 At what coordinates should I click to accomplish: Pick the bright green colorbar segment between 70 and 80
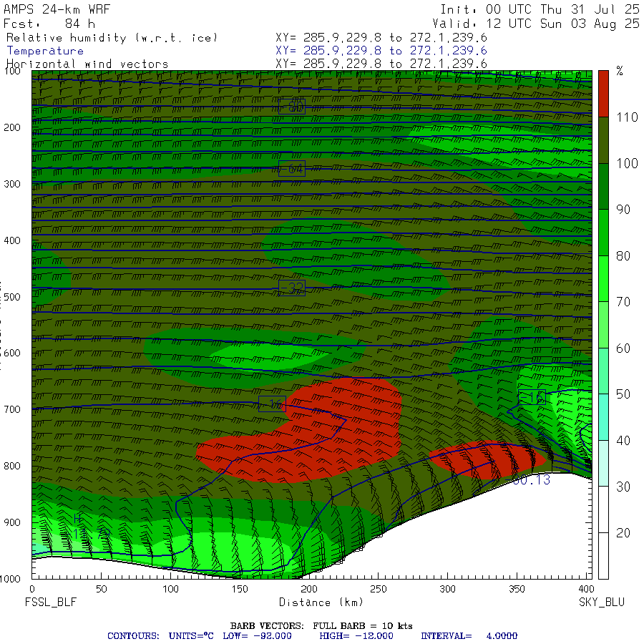pyautogui.click(x=603, y=279)
